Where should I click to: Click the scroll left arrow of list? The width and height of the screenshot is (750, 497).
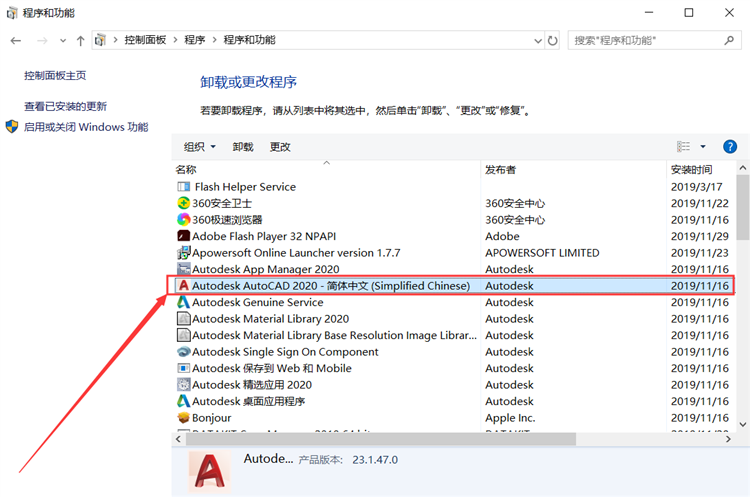point(178,439)
